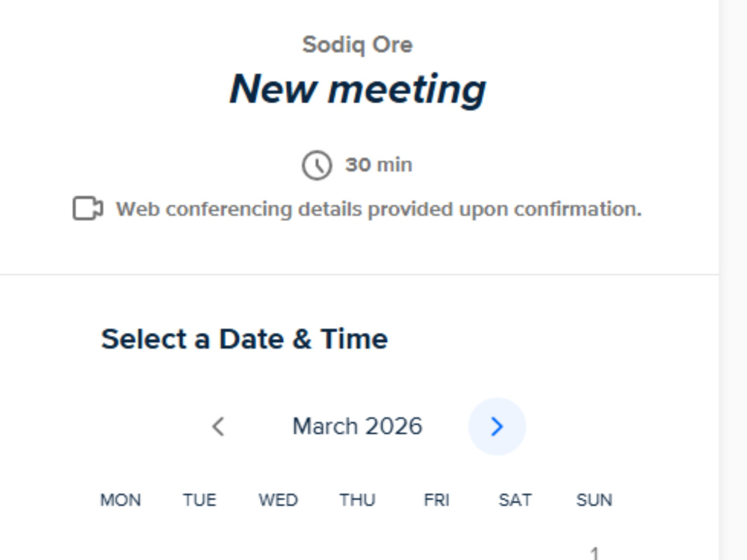Go back to the previous month arrow
Image resolution: width=747 pixels, height=560 pixels.
(x=218, y=426)
